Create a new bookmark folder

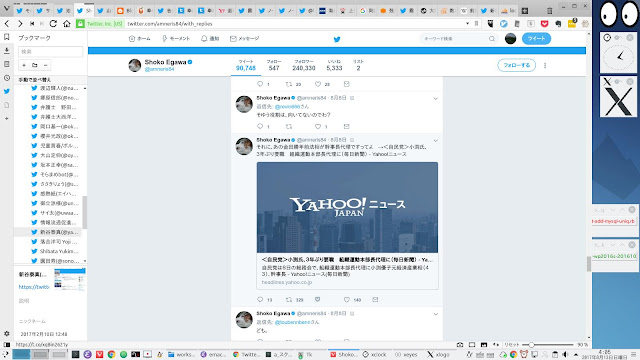[35, 65]
